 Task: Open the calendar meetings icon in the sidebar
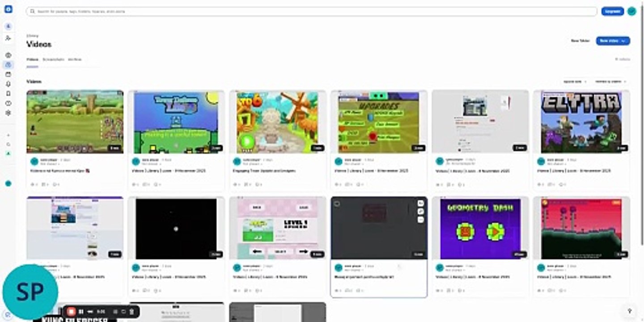click(x=8, y=74)
